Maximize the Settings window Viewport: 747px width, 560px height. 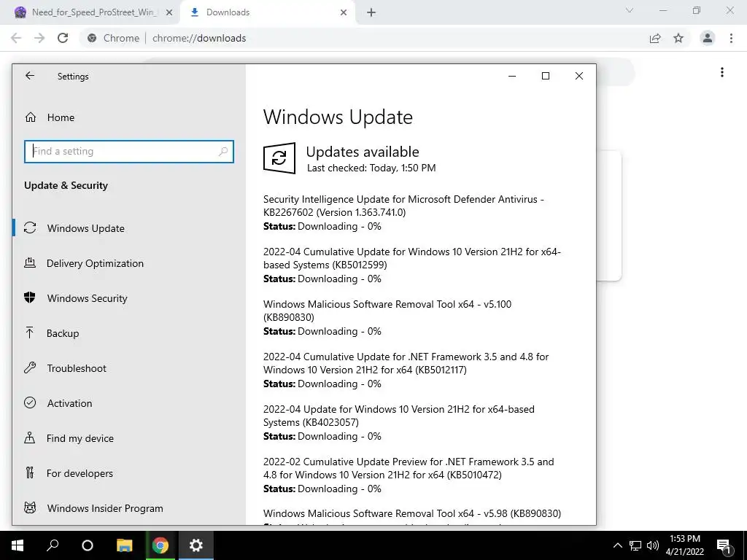546,76
